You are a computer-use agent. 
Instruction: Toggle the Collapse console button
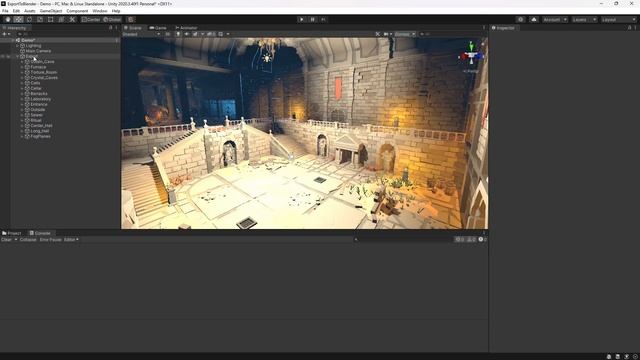click(x=28, y=240)
